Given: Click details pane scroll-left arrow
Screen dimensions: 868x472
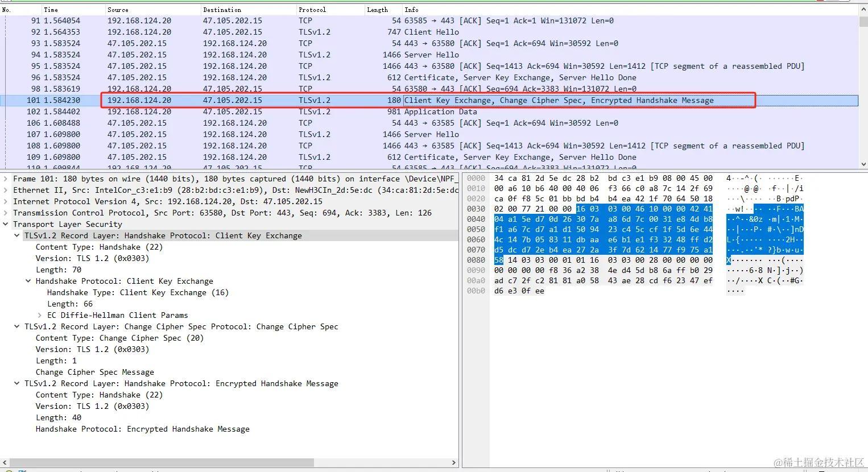Looking at the screenshot, I should pos(5,463).
